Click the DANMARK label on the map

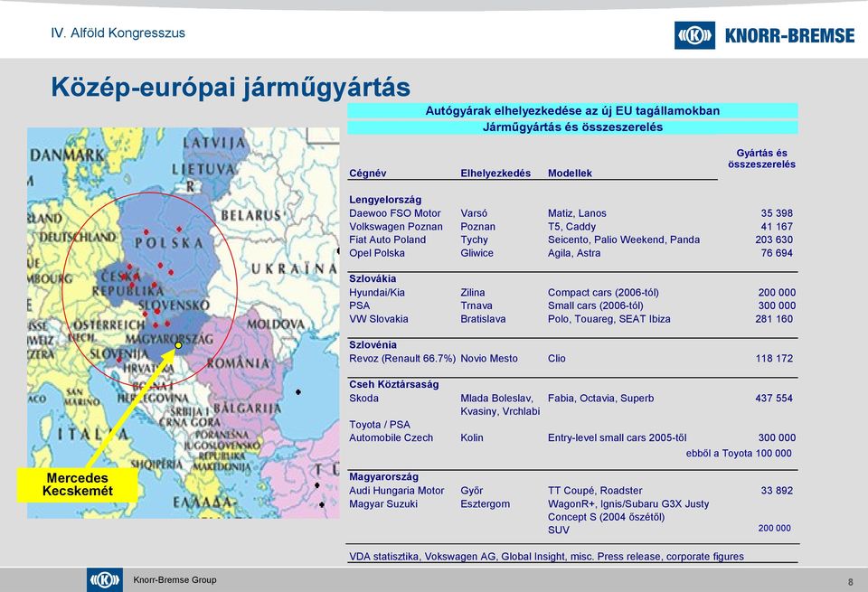(67, 155)
